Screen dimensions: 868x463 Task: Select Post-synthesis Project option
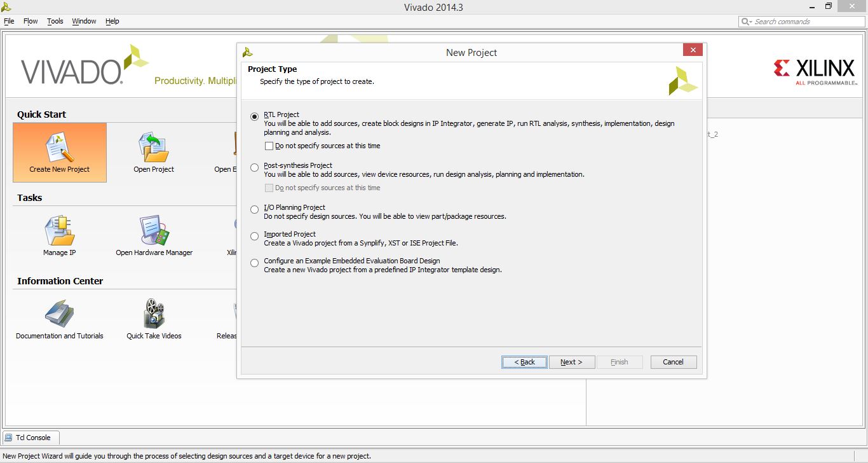point(255,168)
